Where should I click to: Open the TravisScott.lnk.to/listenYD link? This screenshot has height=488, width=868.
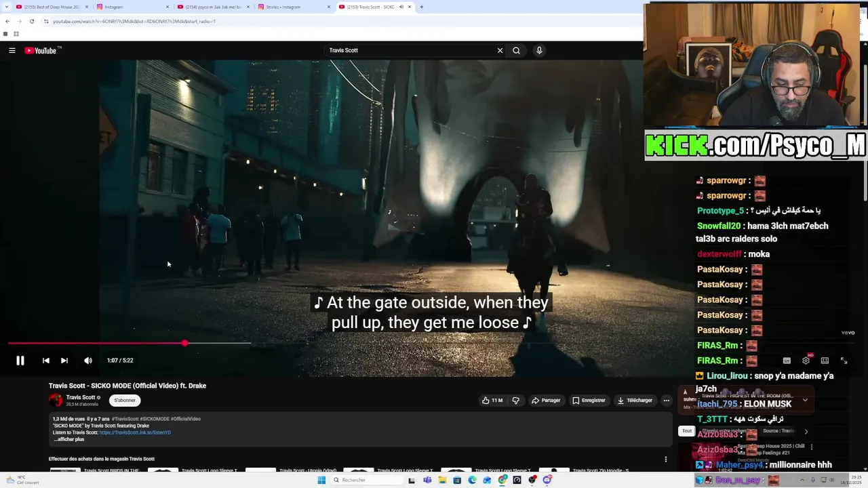tap(135, 432)
